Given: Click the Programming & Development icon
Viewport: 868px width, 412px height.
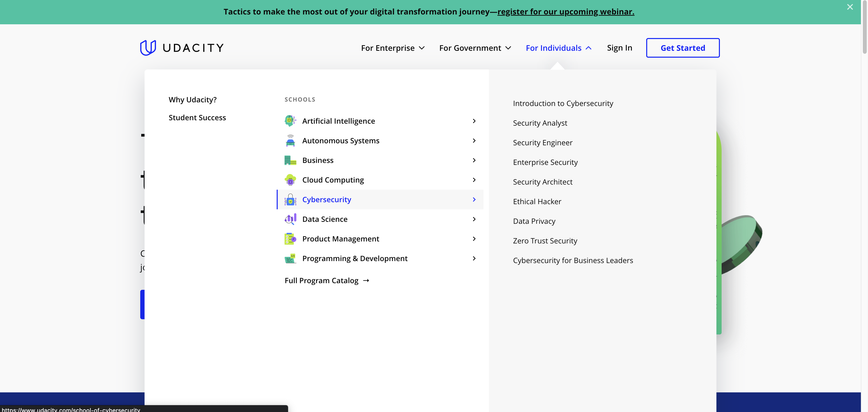Looking at the screenshot, I should (x=290, y=258).
